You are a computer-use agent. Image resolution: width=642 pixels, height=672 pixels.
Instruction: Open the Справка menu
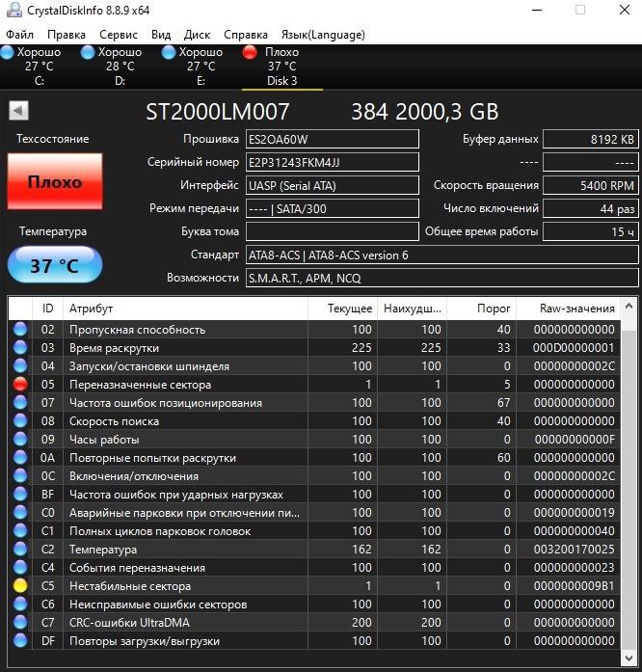tap(246, 35)
